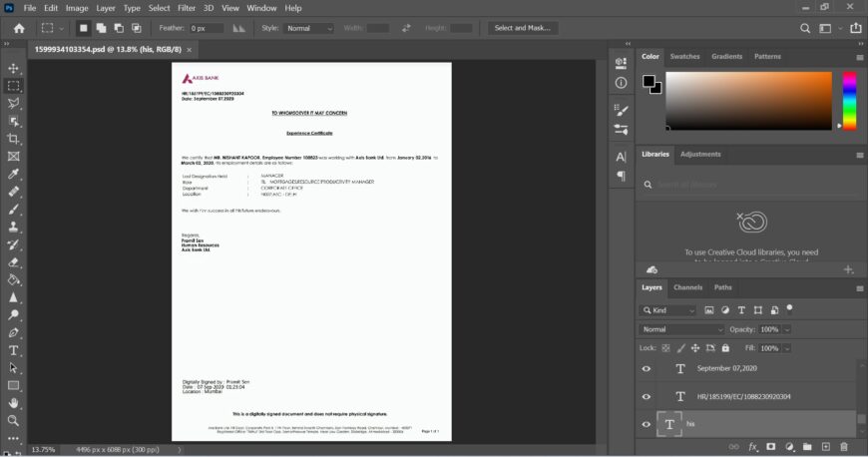Choose the Hand tool

click(14, 403)
